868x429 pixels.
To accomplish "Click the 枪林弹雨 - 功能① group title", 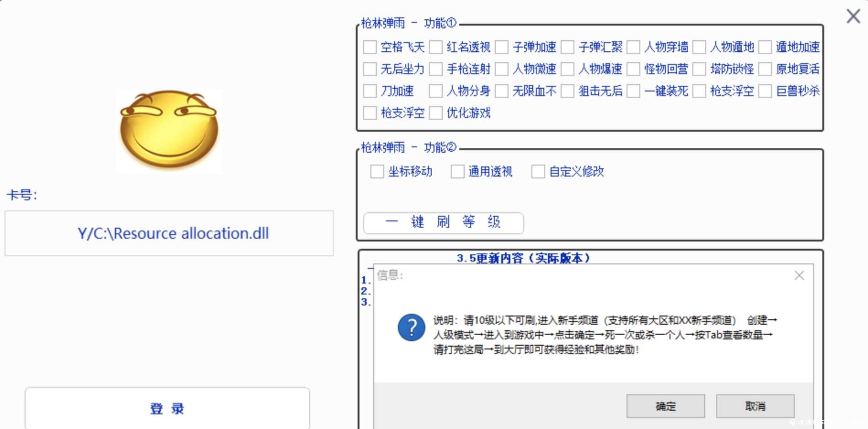I will (408, 23).
